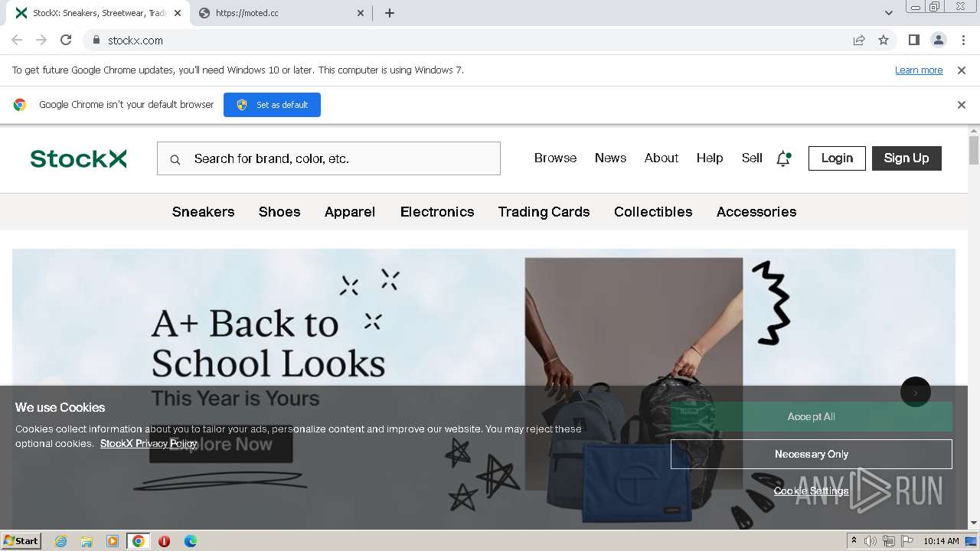Open the Help link
Viewport: 980px width, 551px height.
(x=710, y=158)
